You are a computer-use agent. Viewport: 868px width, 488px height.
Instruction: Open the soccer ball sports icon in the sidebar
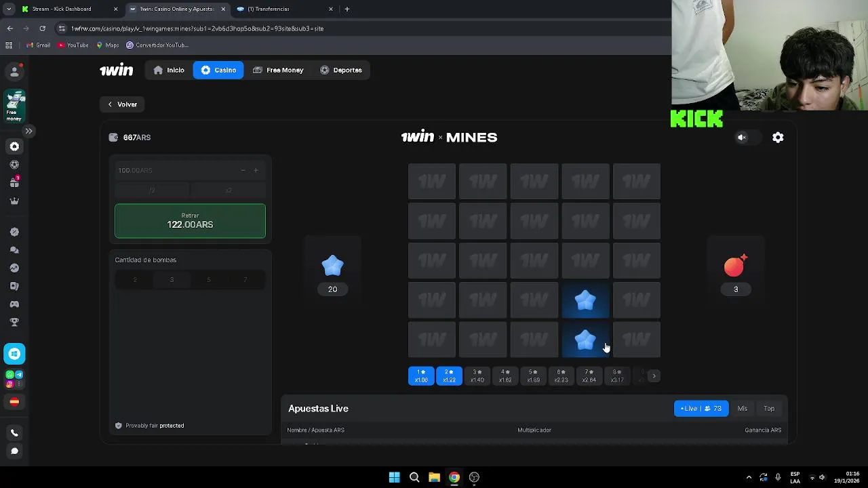click(x=14, y=165)
